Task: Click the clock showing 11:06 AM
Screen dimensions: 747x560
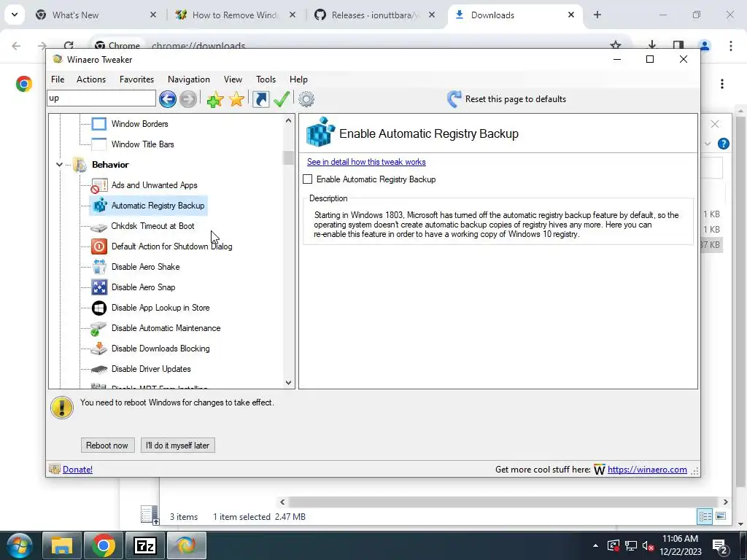Action: pos(680,539)
